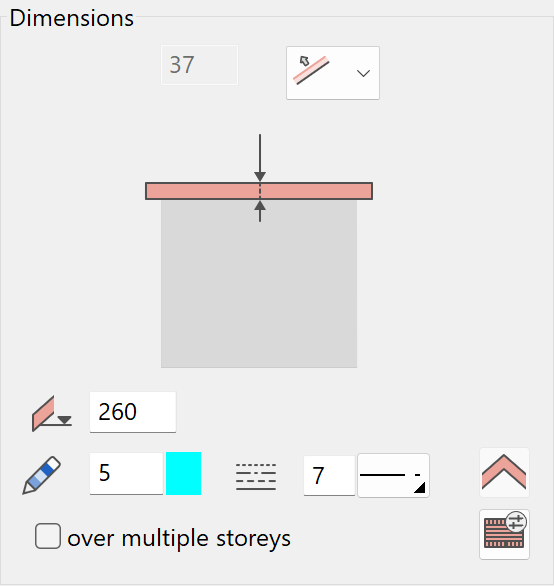This screenshot has width=554, height=586.
Task: Click the greyed thickness field showing 37
Action: click(199, 65)
